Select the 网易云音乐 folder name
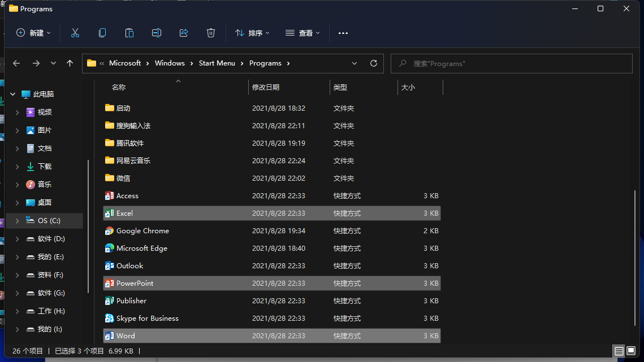Viewport: 644px width, 362px height. click(133, 161)
